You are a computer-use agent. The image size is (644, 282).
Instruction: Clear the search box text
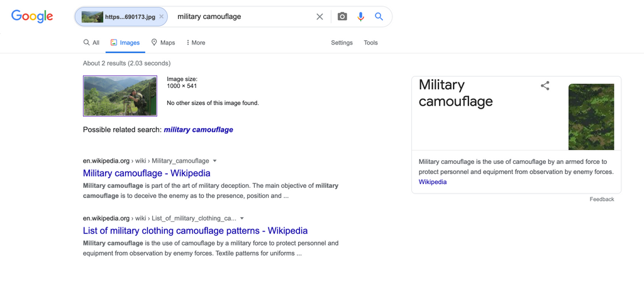click(319, 17)
